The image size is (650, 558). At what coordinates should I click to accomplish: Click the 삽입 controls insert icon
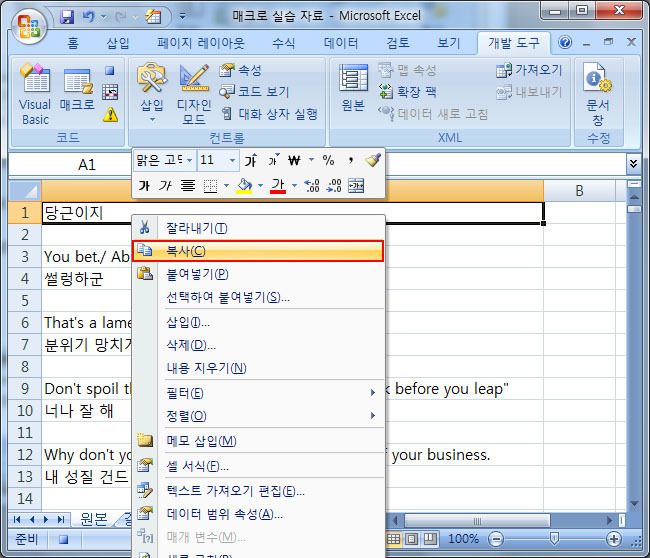tap(152, 93)
